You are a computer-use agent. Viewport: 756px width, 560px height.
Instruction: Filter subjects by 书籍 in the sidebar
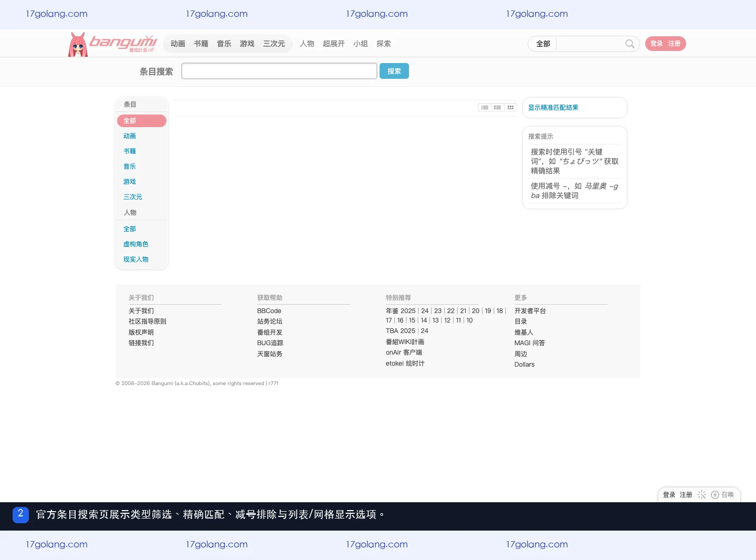point(130,151)
